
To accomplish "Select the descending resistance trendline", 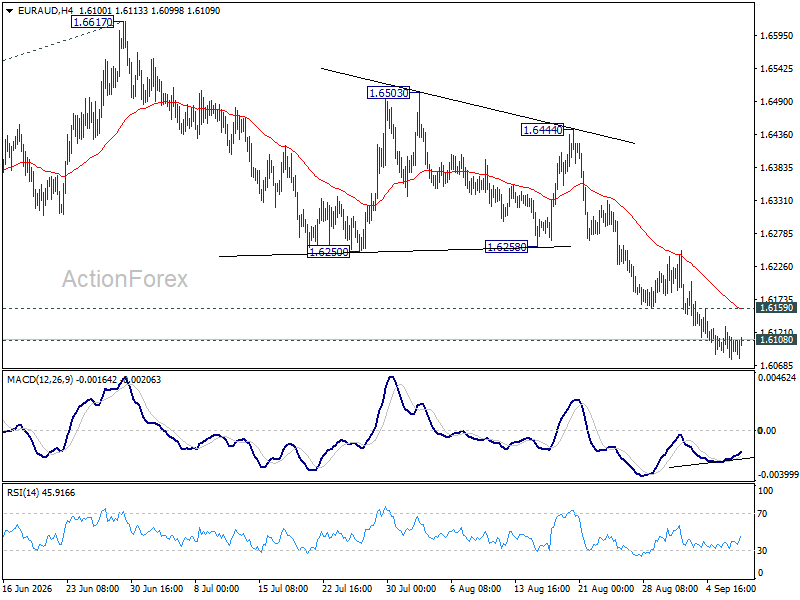I will click(x=478, y=106).
